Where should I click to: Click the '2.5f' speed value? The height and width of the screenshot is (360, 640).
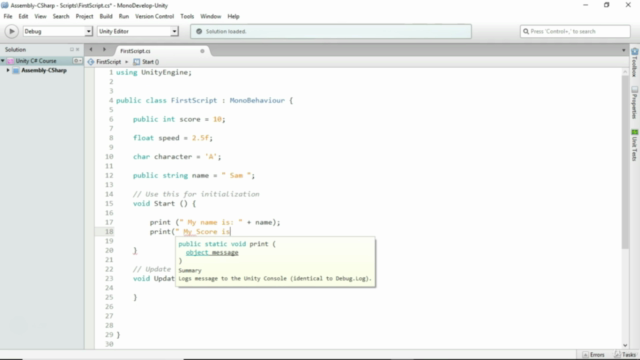tap(200, 138)
